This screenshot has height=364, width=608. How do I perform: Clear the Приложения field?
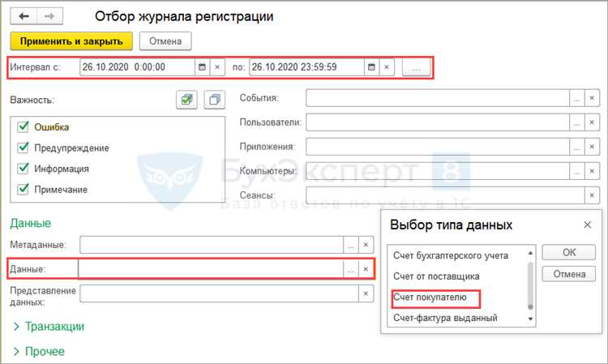point(592,147)
